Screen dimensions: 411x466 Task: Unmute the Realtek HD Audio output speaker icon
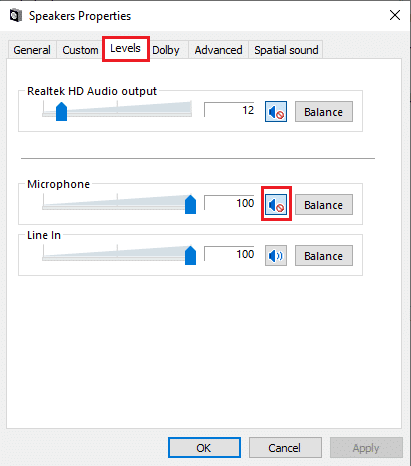click(276, 112)
